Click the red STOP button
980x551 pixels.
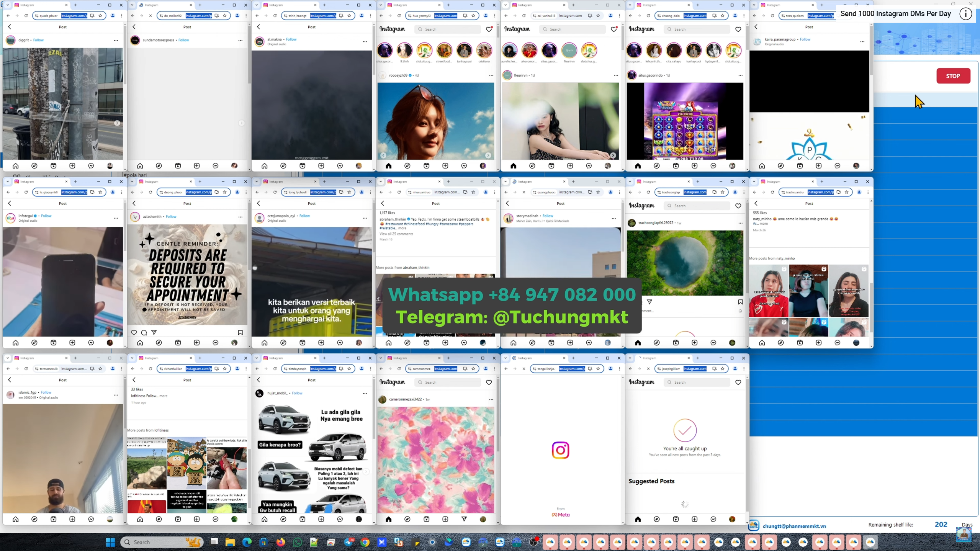pos(953,76)
